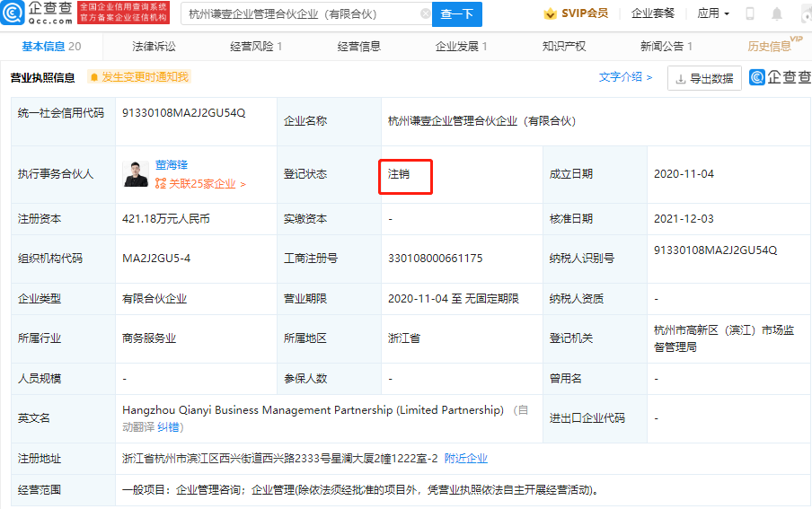The image size is (812, 509).
Task: Click the 附近企业 link
Action: coord(466,458)
